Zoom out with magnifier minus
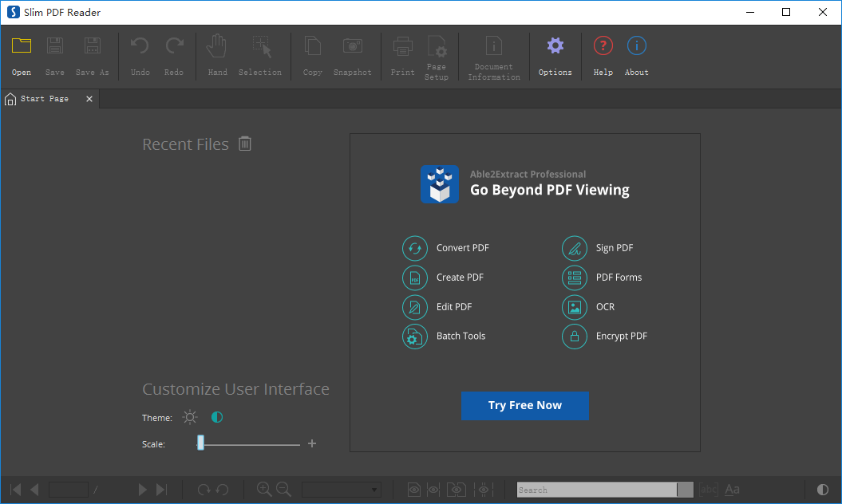This screenshot has height=504, width=842. point(283,489)
